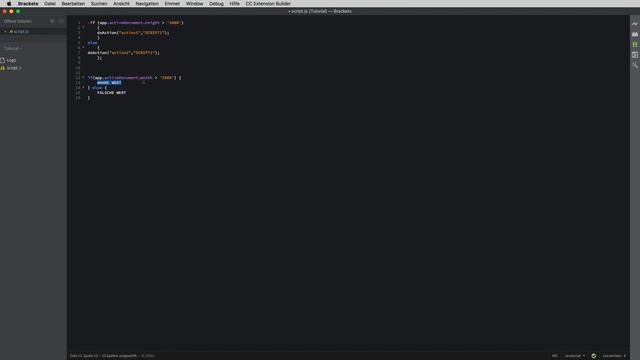Open the Tutorial project dropdown

click(x=13, y=48)
